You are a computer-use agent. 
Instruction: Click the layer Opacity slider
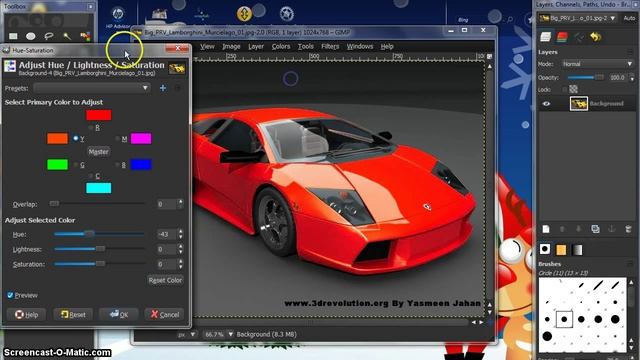pyautogui.click(x=585, y=78)
